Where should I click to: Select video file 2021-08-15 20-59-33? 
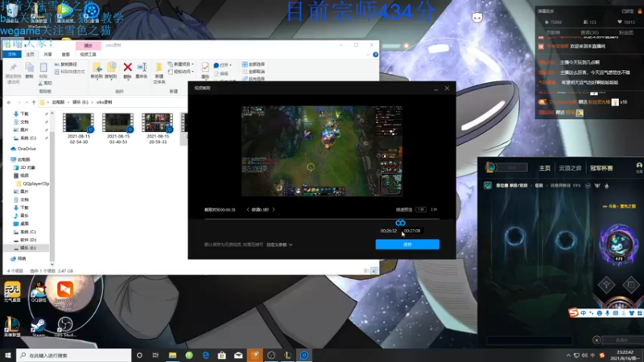pyautogui.click(x=157, y=129)
